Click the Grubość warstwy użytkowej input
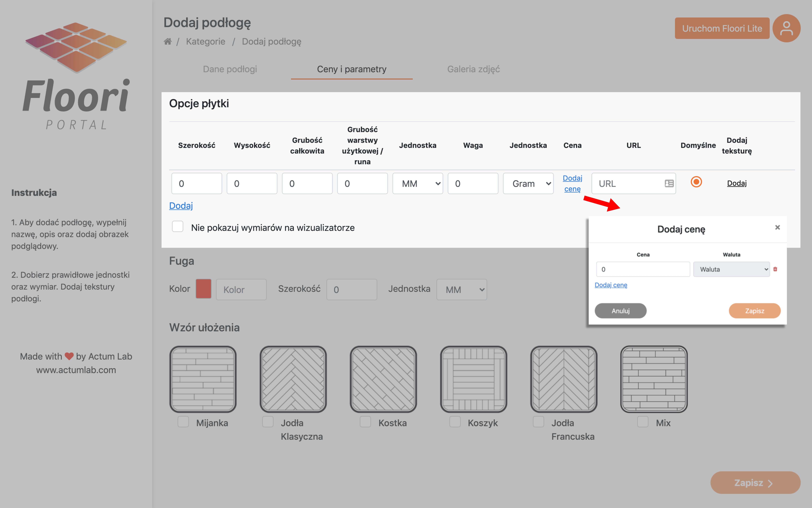 pos(362,183)
